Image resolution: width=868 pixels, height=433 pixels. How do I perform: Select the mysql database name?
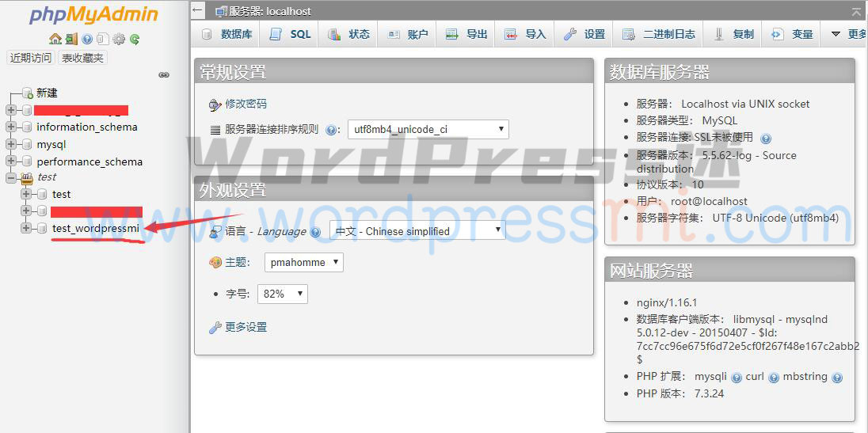pos(51,145)
